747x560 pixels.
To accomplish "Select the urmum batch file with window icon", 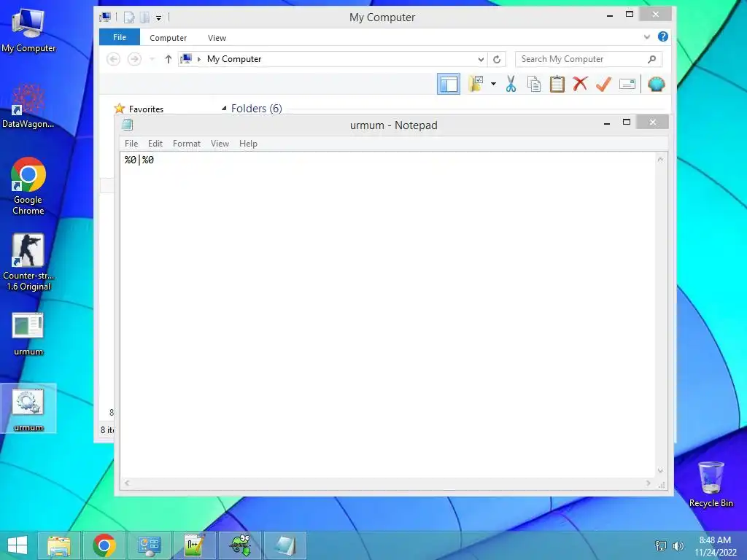I will coord(28,334).
